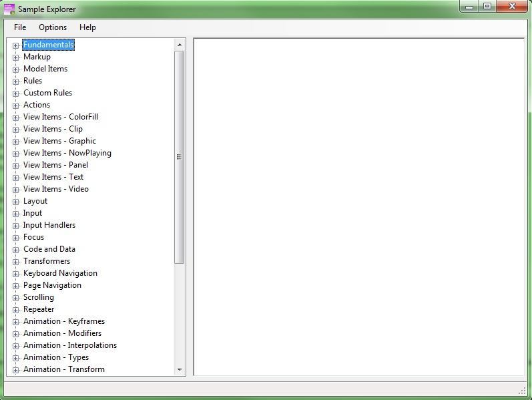Click the tree view scrollbar thumb

point(179,157)
